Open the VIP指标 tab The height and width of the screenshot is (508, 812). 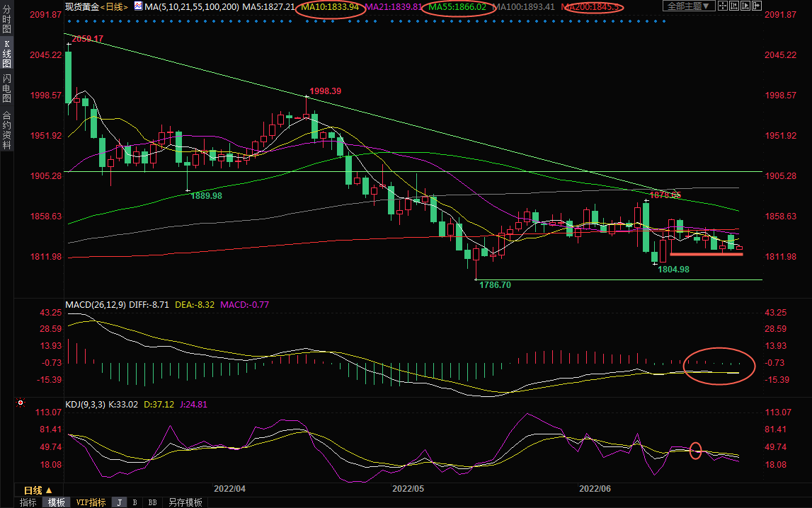tap(91, 502)
